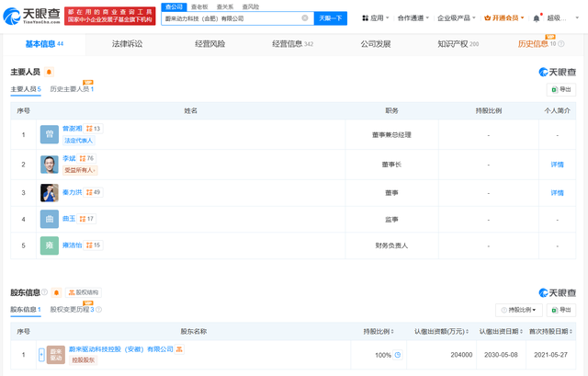Open 曾澍湘's related companies count 13
The height and width of the screenshot is (376, 588).
[x=93, y=129]
